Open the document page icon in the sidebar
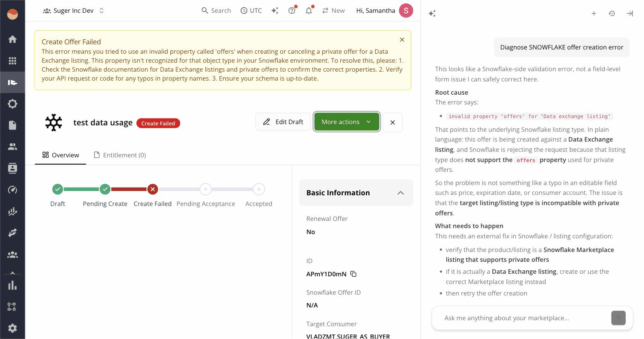This screenshot has width=644, height=339. pos(12,125)
